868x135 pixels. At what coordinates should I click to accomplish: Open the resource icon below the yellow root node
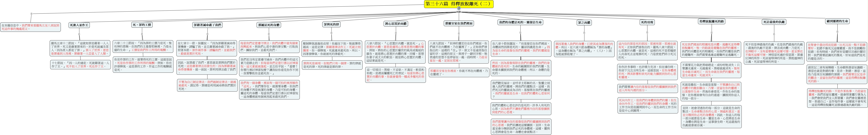pos(459,8)
